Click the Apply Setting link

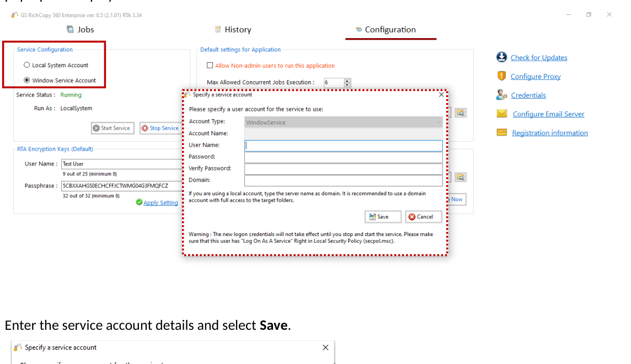(161, 202)
